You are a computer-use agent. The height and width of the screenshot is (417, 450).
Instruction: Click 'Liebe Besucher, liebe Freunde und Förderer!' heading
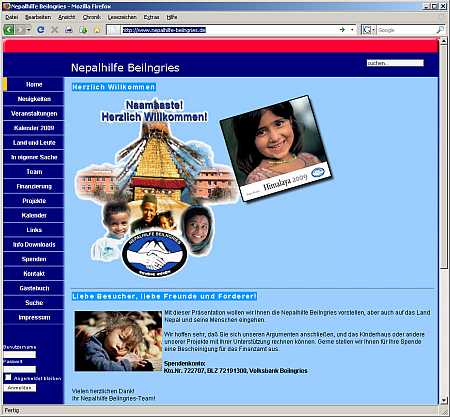[164, 296]
